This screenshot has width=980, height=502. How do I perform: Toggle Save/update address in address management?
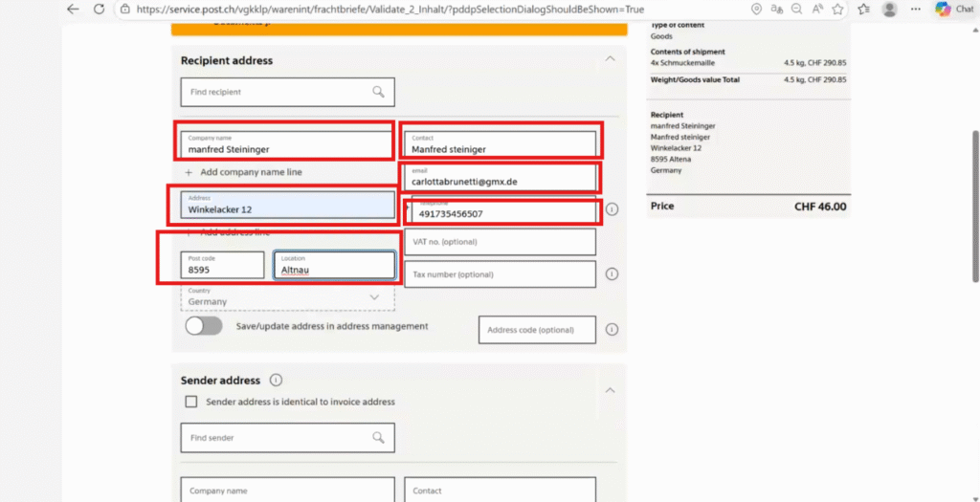point(203,326)
